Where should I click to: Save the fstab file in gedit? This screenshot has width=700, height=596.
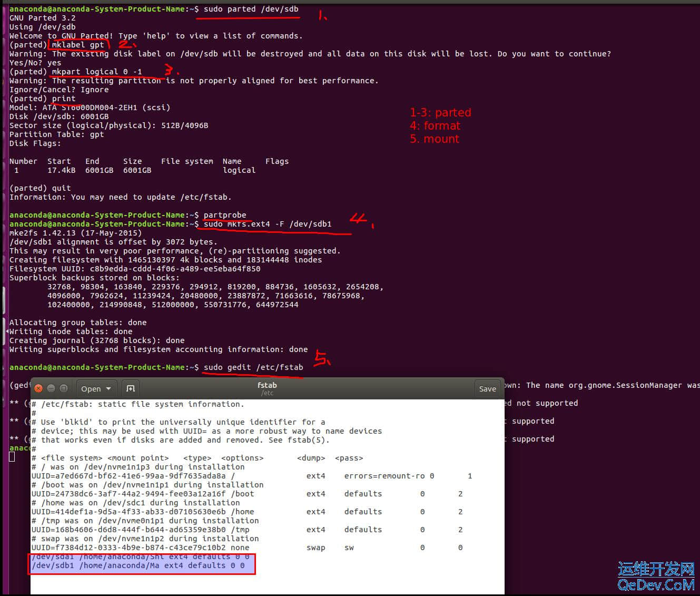click(487, 388)
